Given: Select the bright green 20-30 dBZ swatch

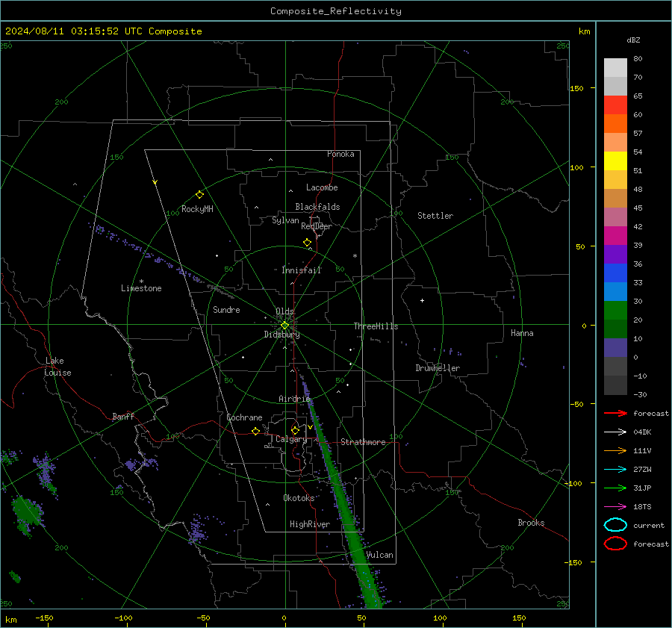Looking at the screenshot, I should pyautogui.click(x=615, y=311).
